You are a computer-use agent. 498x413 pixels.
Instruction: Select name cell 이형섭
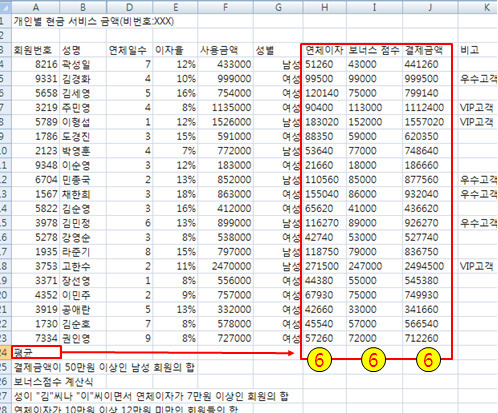pos(83,122)
